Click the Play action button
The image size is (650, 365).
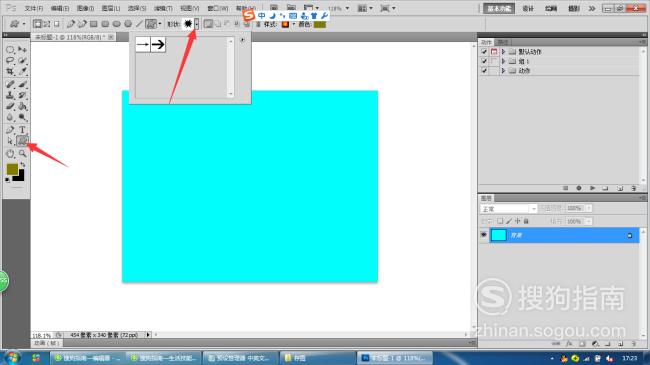[592, 188]
